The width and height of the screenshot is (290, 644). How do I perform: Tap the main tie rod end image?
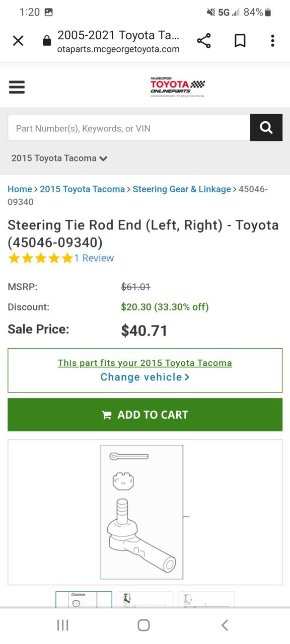[145, 512]
